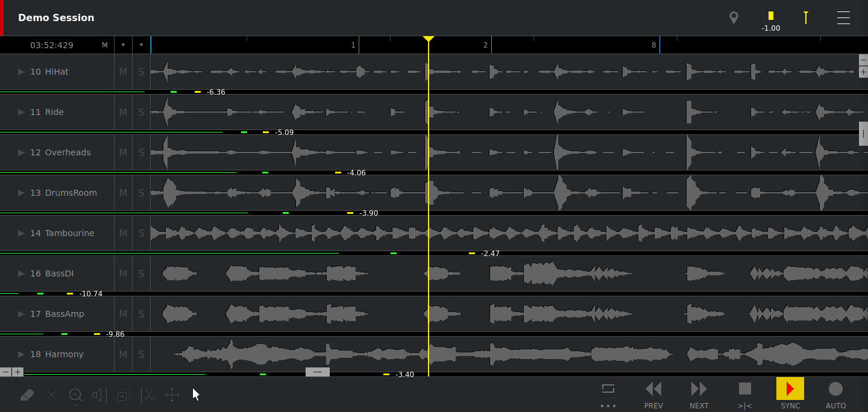Click the Tambourine volume fader marker
This screenshot has height=412, width=868.
[x=472, y=254]
